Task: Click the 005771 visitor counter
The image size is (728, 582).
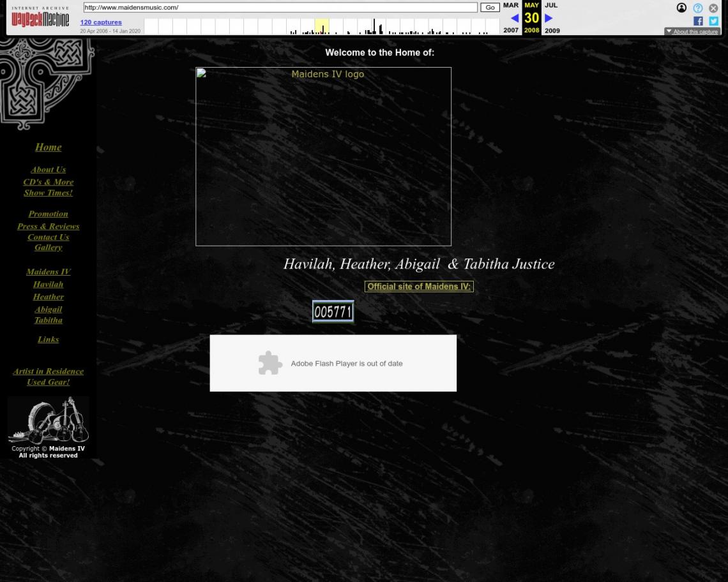Action: 333,311
